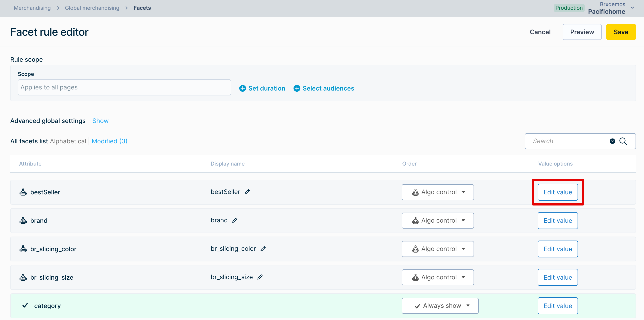The width and height of the screenshot is (644, 320).
Task: Click the Facets breadcrumb item
Action: tap(142, 8)
